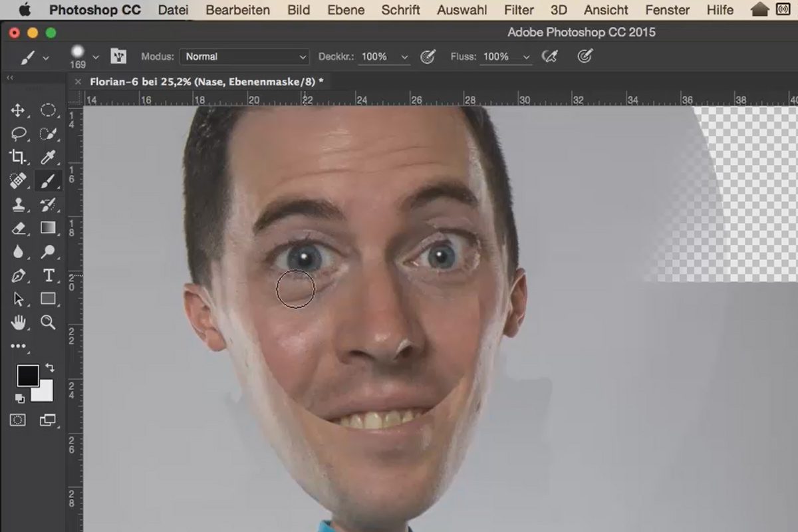Select the Elliptical Marquee tool
798x532 pixels.
[48, 110]
